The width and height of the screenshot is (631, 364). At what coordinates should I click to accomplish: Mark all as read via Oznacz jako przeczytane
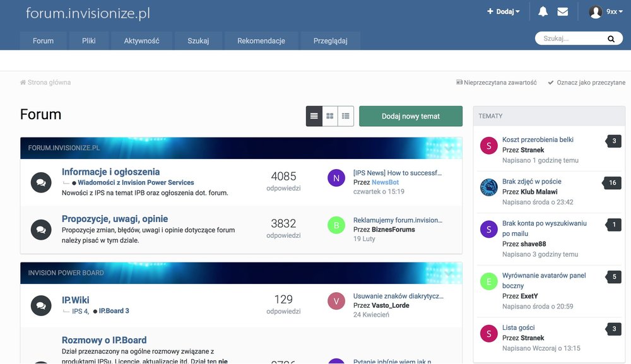pos(587,83)
